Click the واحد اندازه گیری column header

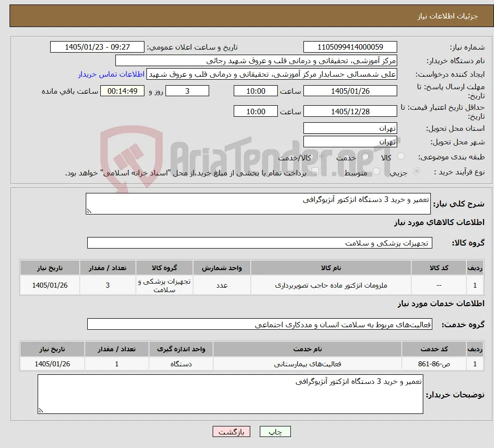pyautogui.click(x=181, y=349)
